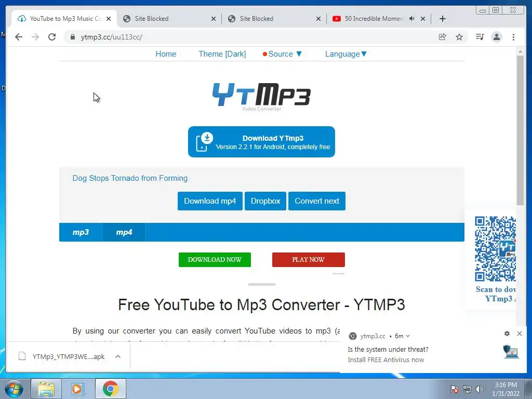Go to the Home link

pyautogui.click(x=166, y=54)
